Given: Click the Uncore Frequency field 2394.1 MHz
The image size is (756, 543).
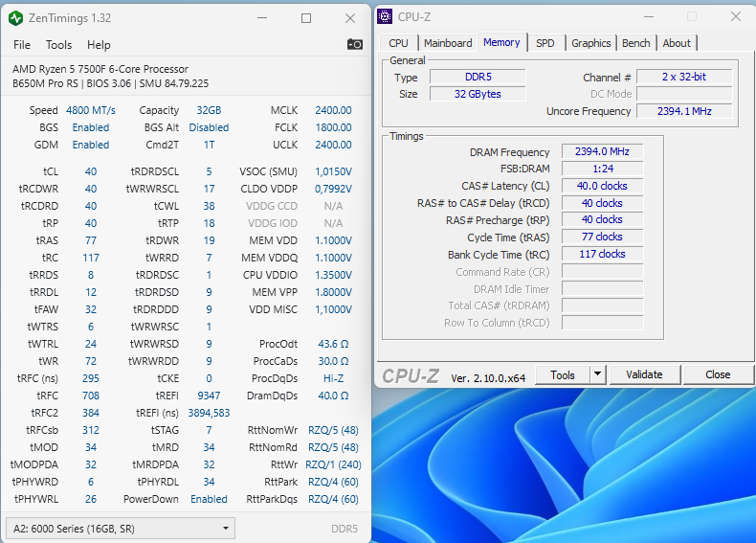Looking at the screenshot, I should (x=684, y=111).
